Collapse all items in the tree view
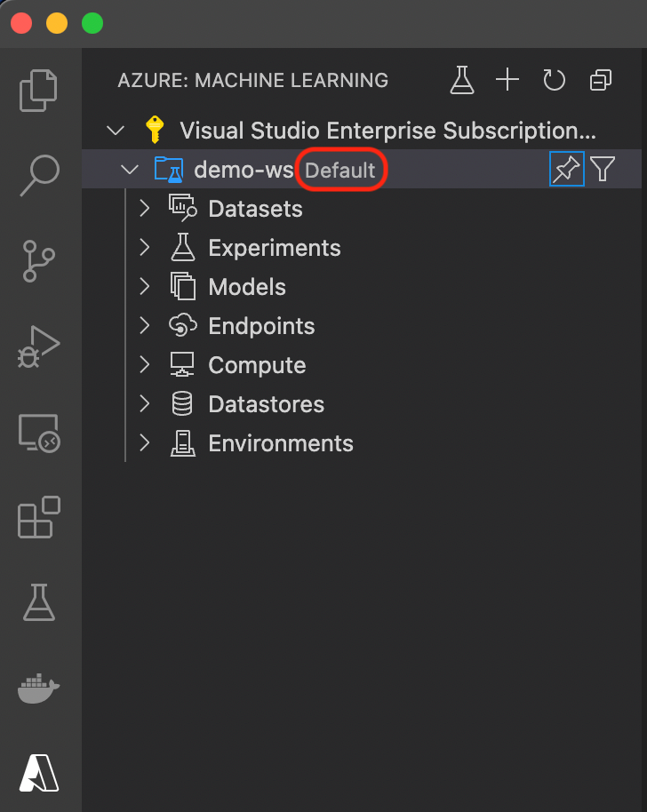 [601, 80]
